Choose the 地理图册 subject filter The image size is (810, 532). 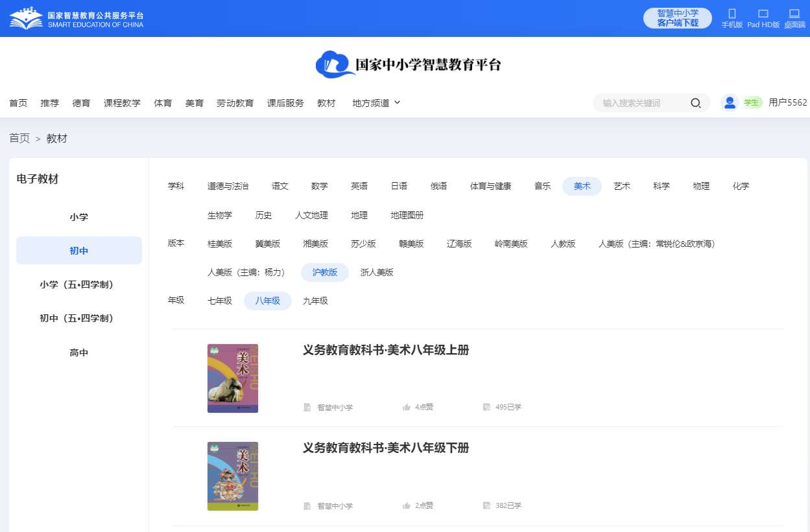pyautogui.click(x=407, y=215)
